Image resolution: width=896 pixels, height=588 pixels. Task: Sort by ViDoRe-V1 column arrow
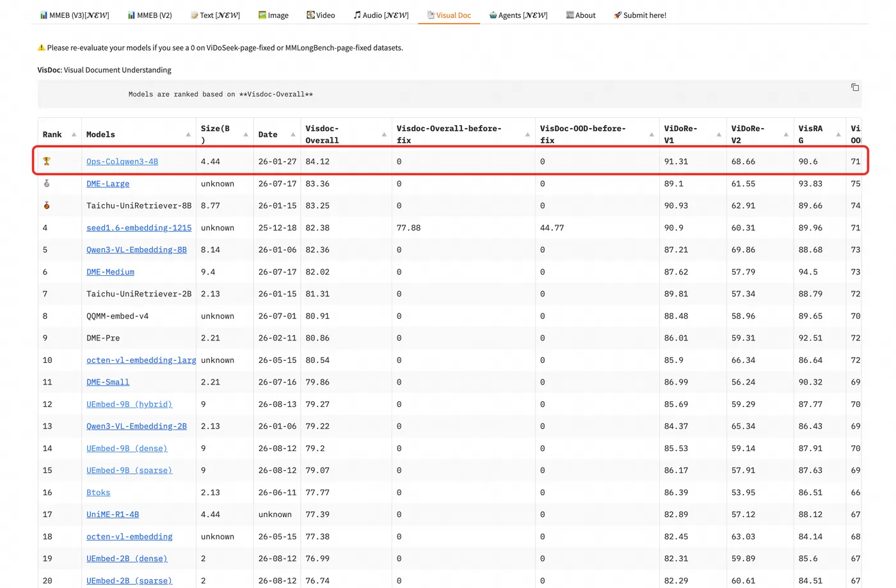click(x=719, y=134)
